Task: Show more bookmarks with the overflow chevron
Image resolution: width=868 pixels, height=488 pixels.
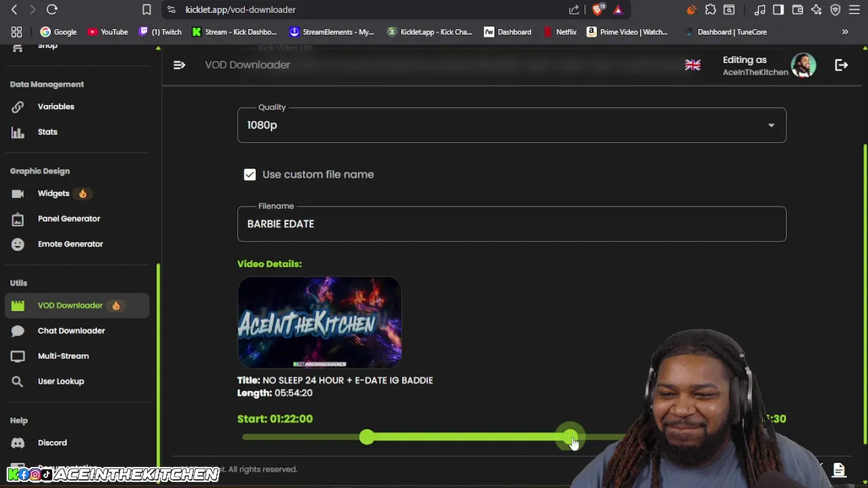Action: pos(845,32)
